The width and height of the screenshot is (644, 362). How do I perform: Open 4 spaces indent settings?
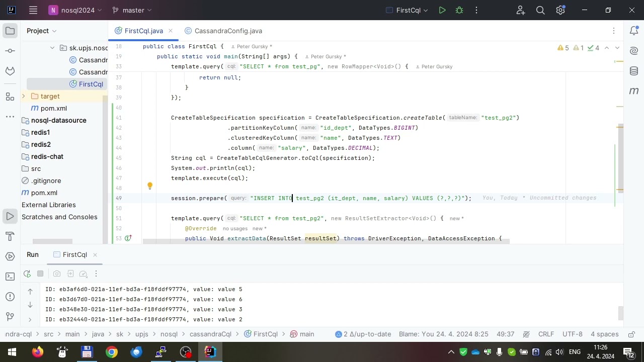point(605,334)
